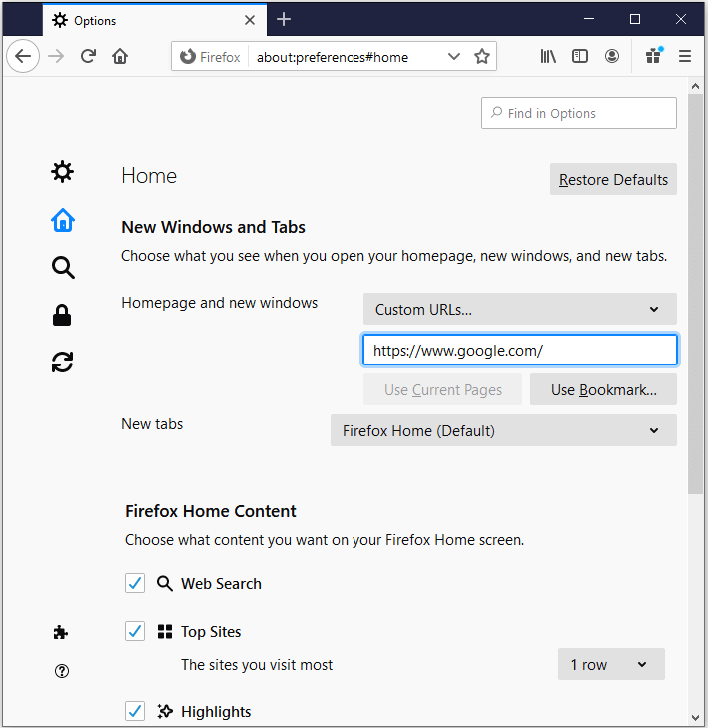
Task: Open a new tab with plus button
Action: 284,19
